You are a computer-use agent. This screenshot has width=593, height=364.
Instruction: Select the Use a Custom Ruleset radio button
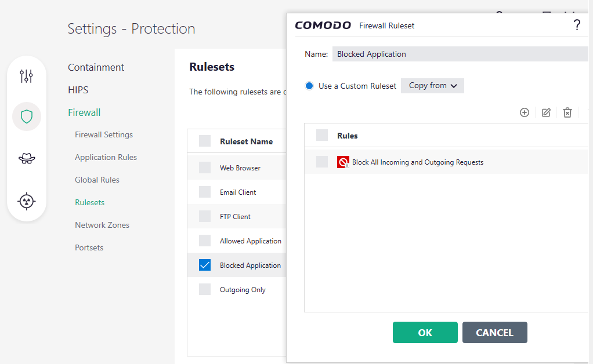(310, 86)
